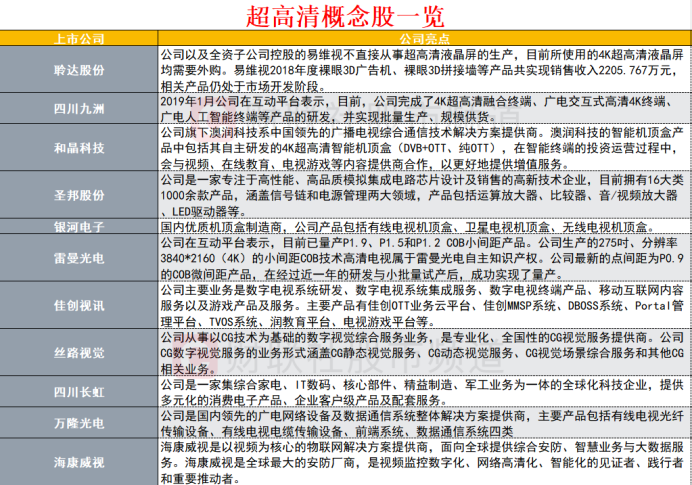
Task: Click the company name 圣邦股份
Action: tap(79, 195)
